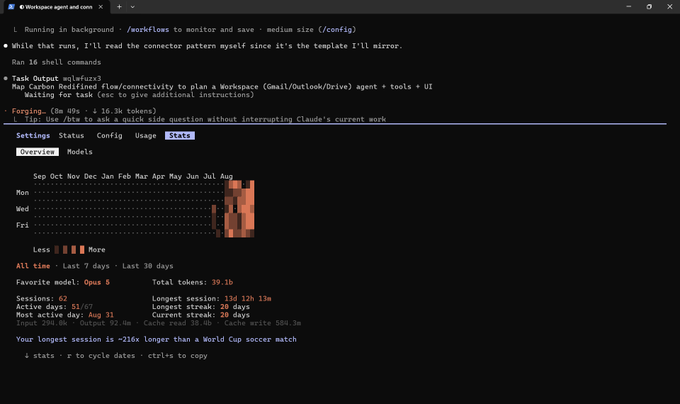The height and width of the screenshot is (404, 680).
Task: Click the Sessions count 62
Action: [x=63, y=298]
